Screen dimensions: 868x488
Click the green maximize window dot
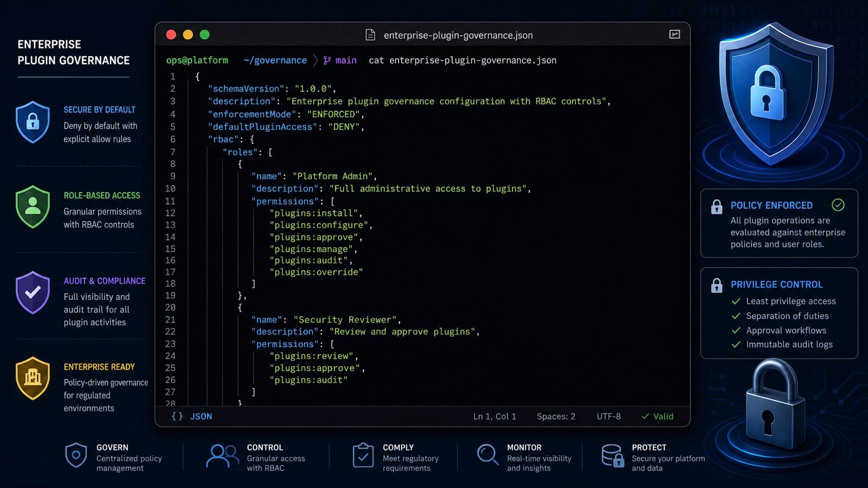pos(205,35)
